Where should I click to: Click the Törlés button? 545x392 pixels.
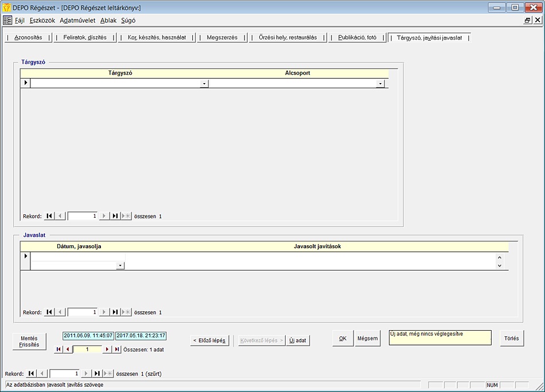511,338
